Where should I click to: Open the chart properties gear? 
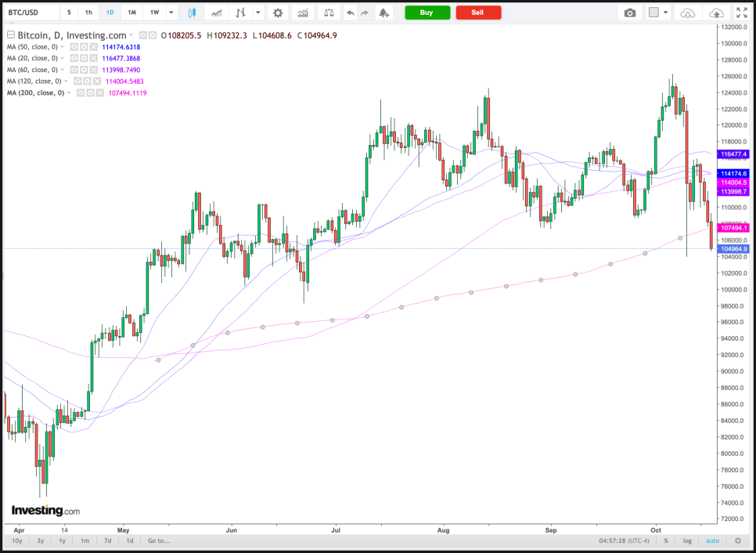point(278,13)
